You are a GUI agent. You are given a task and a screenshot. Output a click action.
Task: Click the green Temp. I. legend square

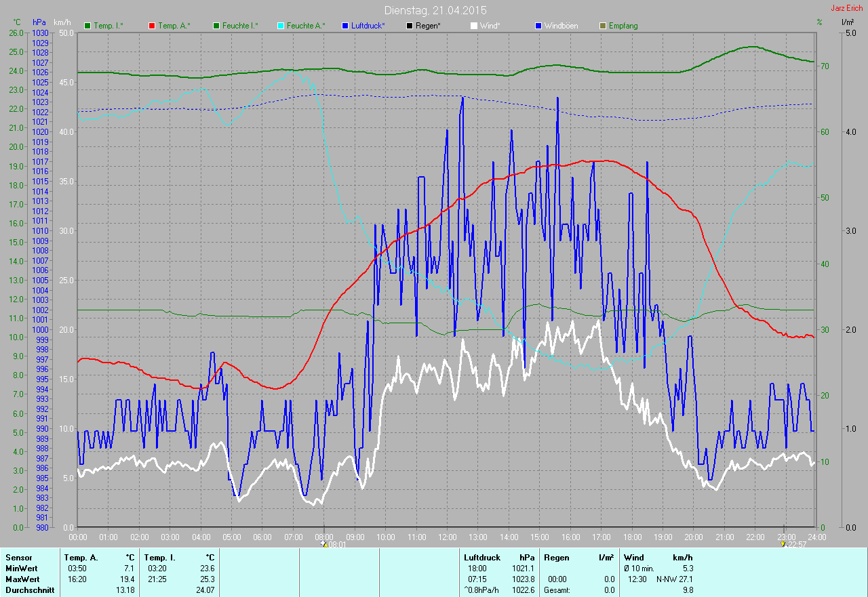pos(87,26)
